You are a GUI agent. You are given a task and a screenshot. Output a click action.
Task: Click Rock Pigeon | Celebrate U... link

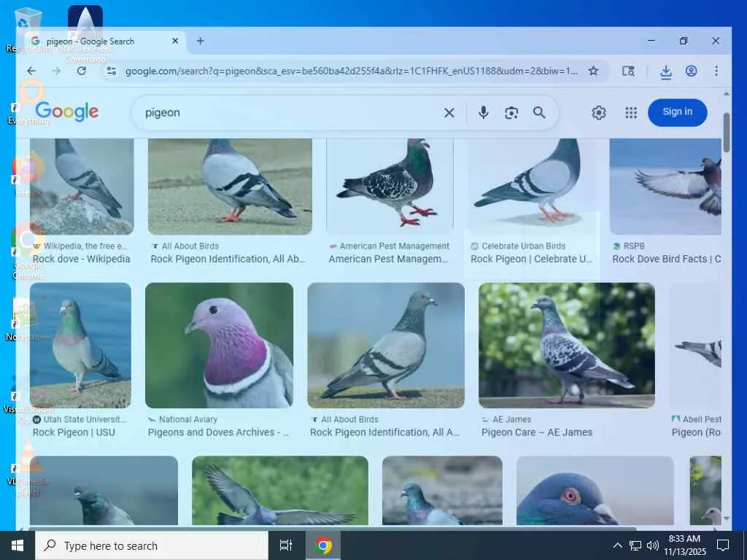[531, 259]
